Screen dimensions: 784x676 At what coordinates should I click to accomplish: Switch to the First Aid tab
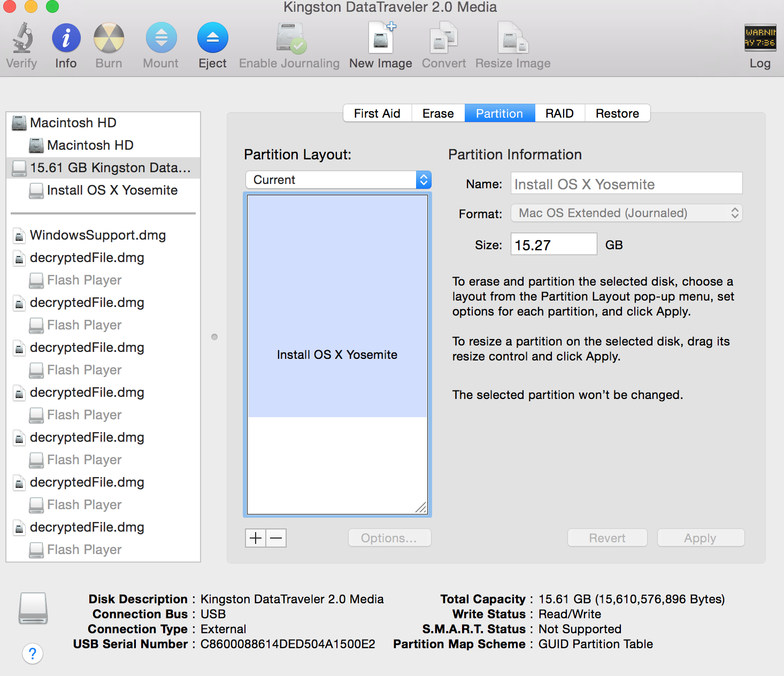click(377, 113)
